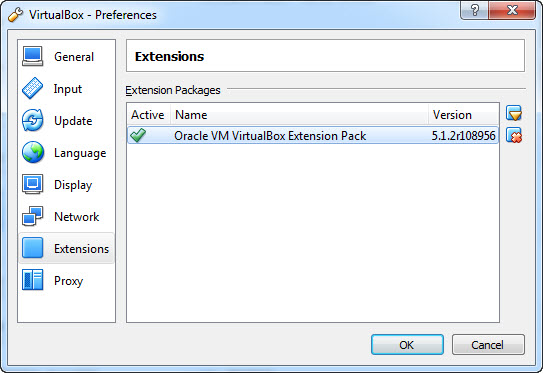543x373 pixels.
Task: Click the Language globe icon
Action: point(33,152)
